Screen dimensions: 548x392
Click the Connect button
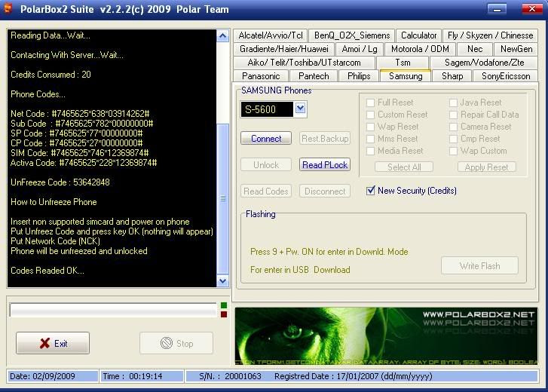point(266,139)
